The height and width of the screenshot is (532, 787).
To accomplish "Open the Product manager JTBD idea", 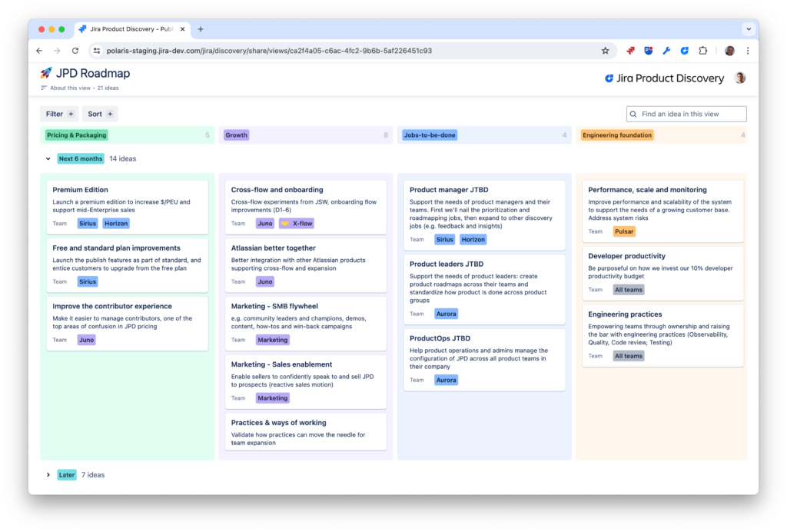I will click(485, 215).
